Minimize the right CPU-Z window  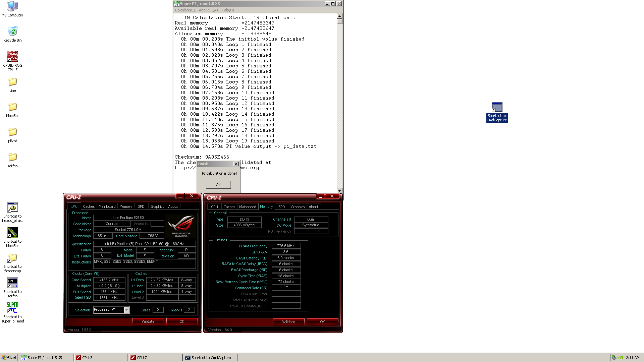321,196
